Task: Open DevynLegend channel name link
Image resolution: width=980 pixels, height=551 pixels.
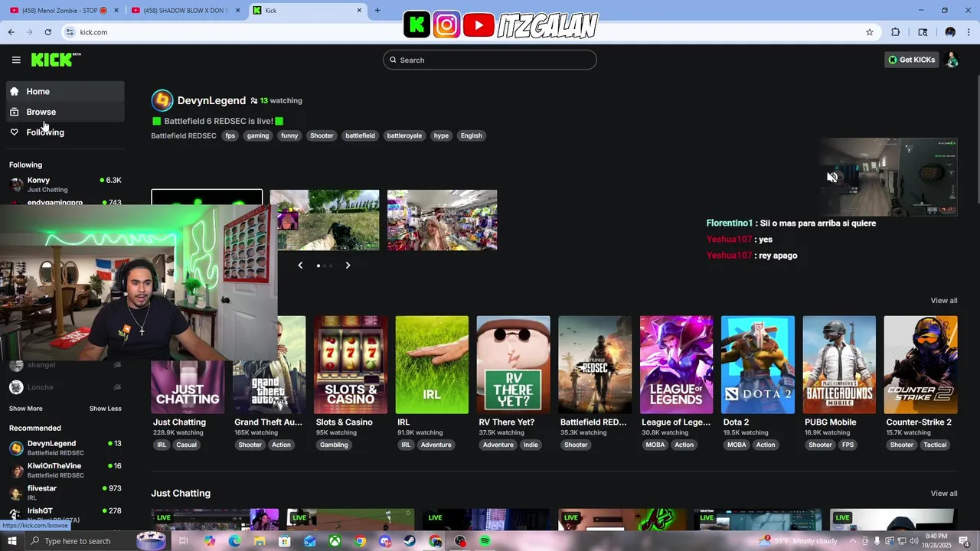Action: pyautogui.click(x=211, y=100)
